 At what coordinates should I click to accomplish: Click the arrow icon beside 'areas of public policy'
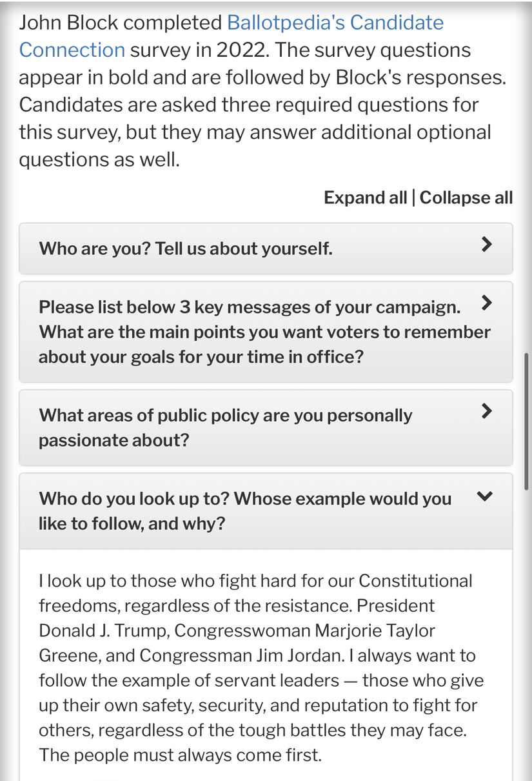[x=488, y=411]
